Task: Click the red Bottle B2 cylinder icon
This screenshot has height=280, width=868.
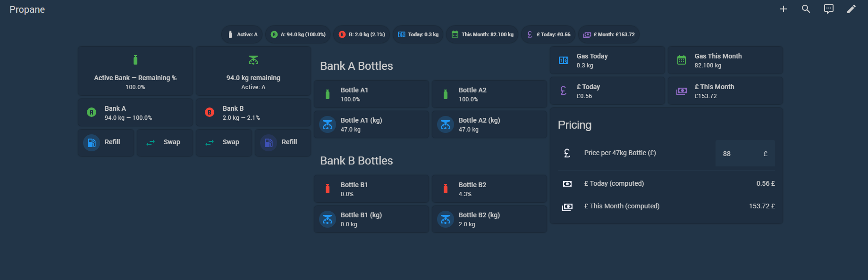Action: (446, 189)
